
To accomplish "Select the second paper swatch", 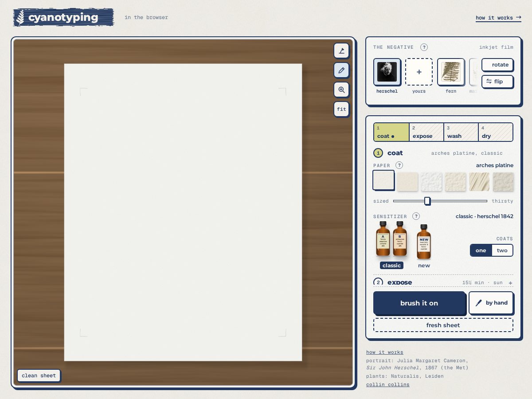I will click(407, 181).
